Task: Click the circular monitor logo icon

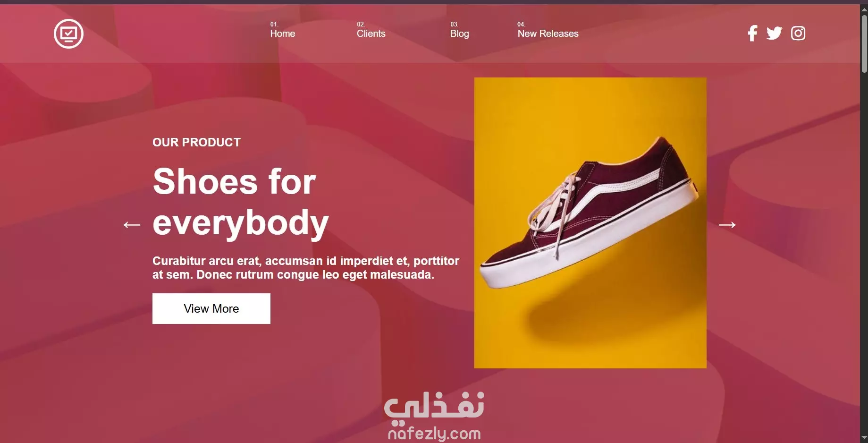Action: [68, 34]
